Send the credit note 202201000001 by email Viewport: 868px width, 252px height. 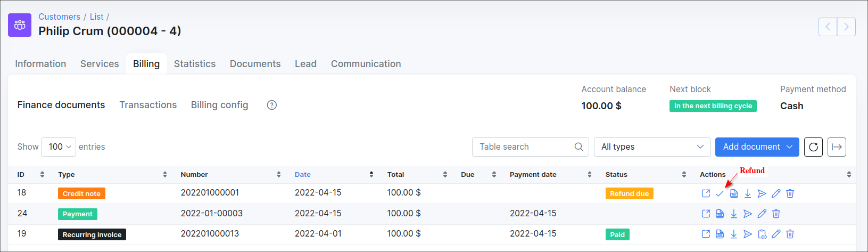click(762, 193)
